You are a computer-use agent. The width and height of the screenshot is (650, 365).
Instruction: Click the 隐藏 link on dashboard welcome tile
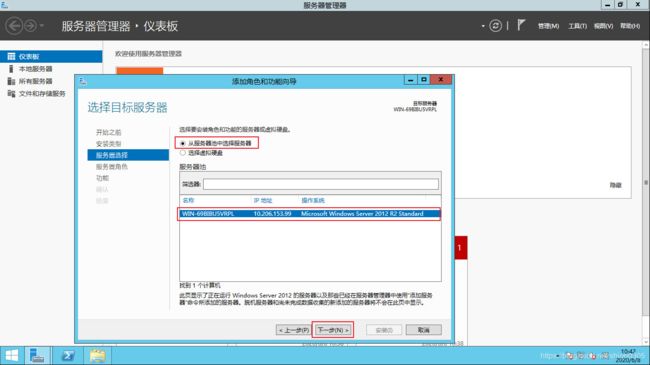coord(616,185)
